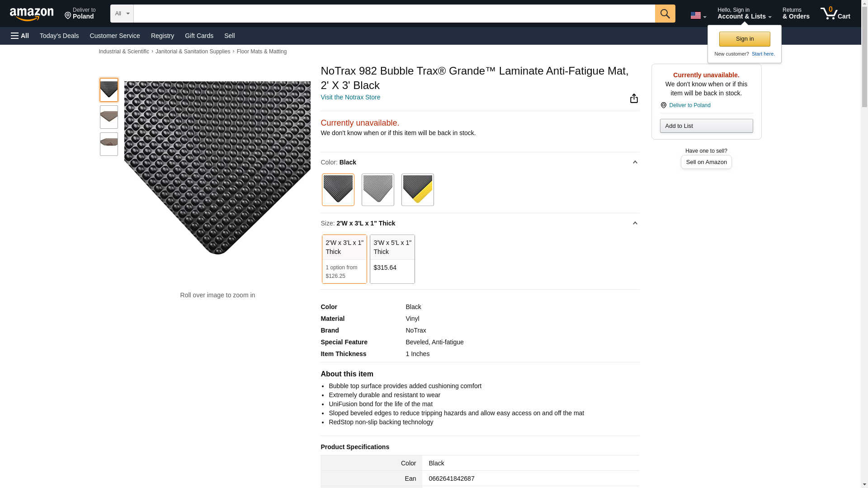Collapse the Color section chevron
The image size is (868, 488).
point(635,162)
